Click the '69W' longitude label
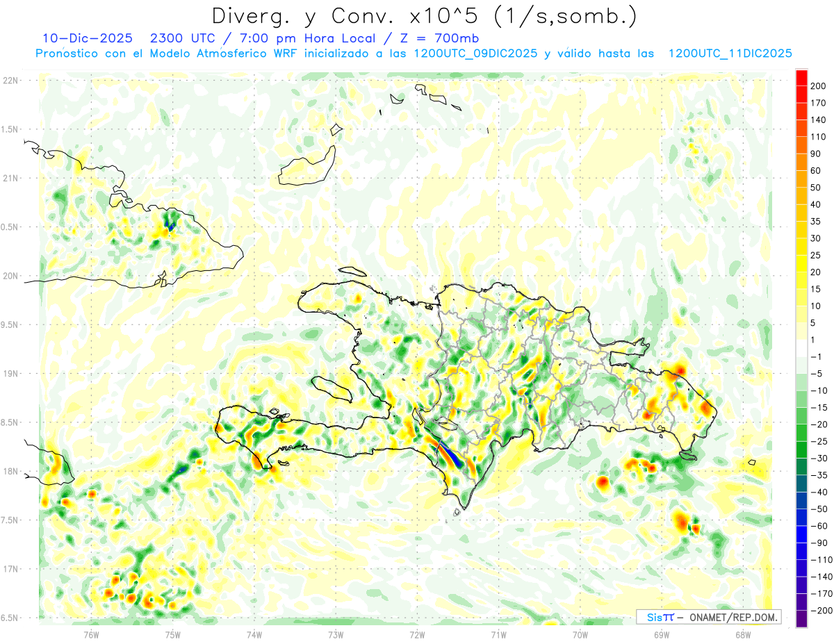This screenshot has height=644, width=834. point(661,634)
